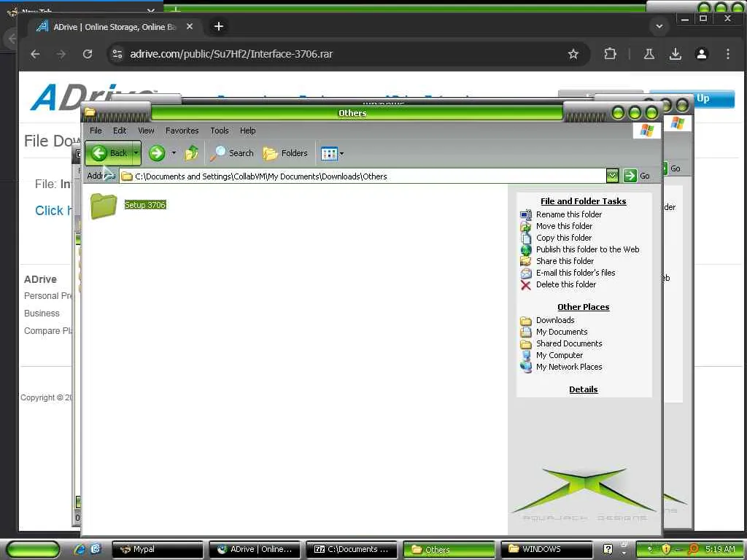Go back in the browser
Screen dimensions: 747x560
coord(35,54)
